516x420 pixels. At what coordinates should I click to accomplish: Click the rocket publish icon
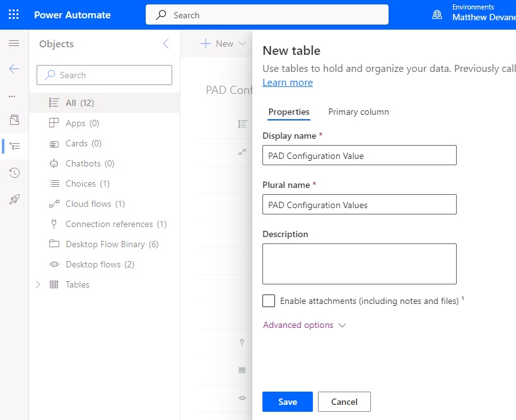coord(14,199)
